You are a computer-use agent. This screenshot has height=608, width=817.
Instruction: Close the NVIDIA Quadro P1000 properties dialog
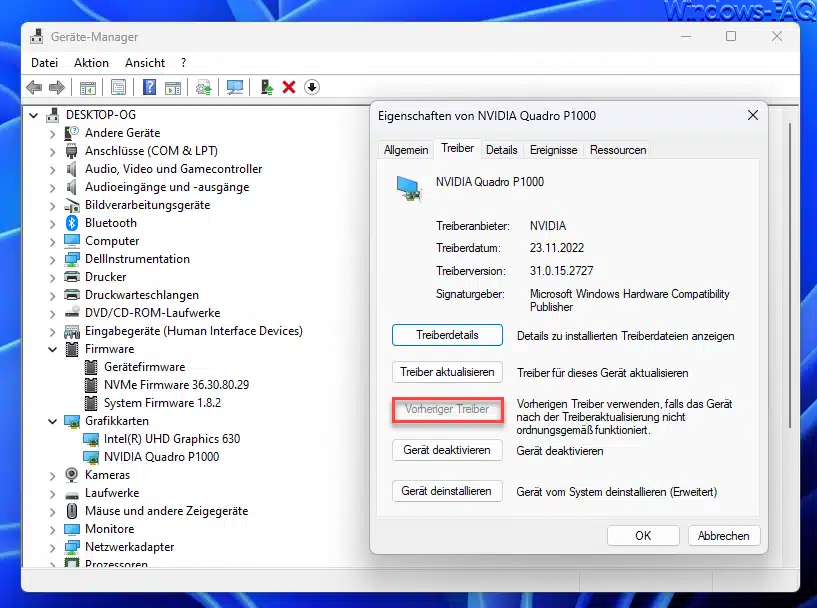(752, 115)
